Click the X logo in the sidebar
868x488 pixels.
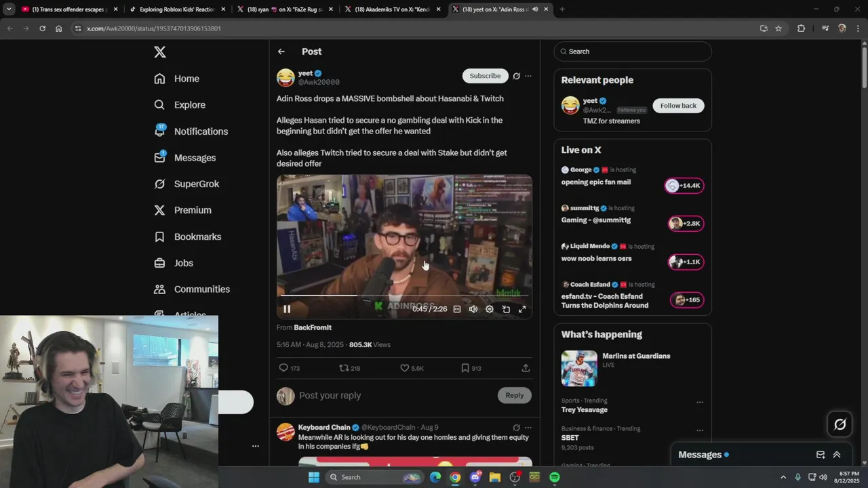[160, 52]
